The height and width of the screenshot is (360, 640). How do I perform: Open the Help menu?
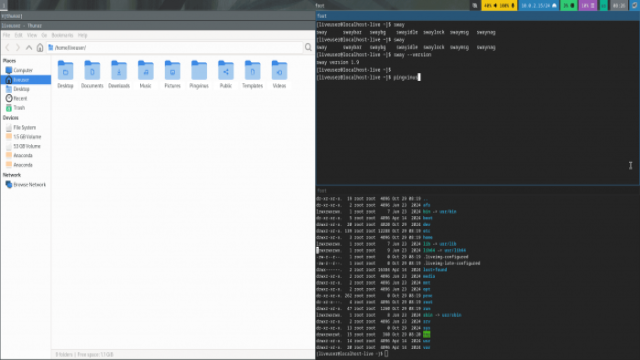[82, 36]
